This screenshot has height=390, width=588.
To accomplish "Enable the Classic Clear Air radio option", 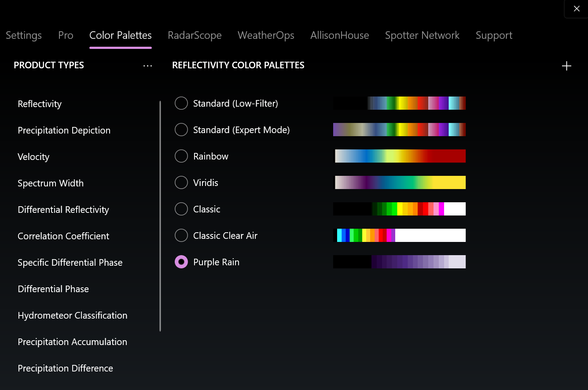I will [x=181, y=236].
